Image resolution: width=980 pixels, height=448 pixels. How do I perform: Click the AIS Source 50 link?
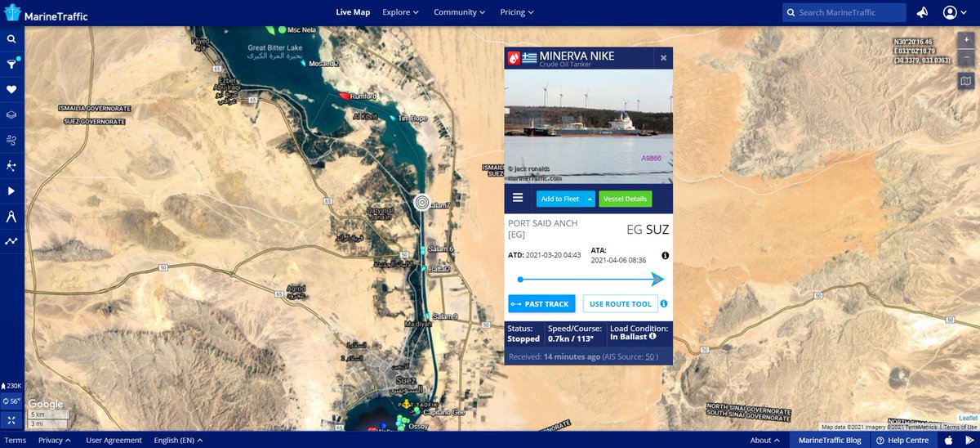650,357
